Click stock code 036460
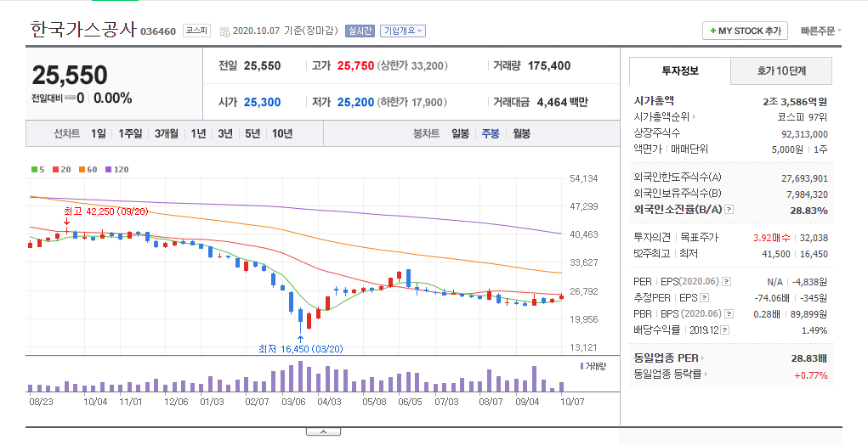The height and width of the screenshot is (445, 868). click(x=158, y=31)
